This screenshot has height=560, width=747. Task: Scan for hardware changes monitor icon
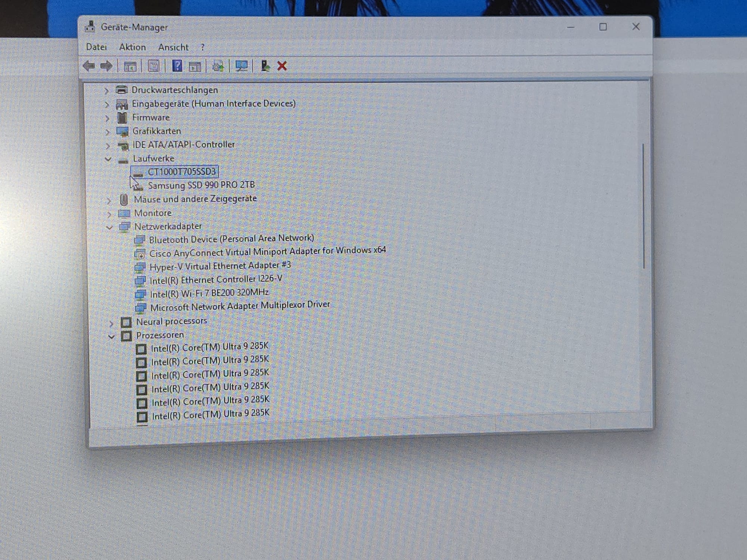241,66
